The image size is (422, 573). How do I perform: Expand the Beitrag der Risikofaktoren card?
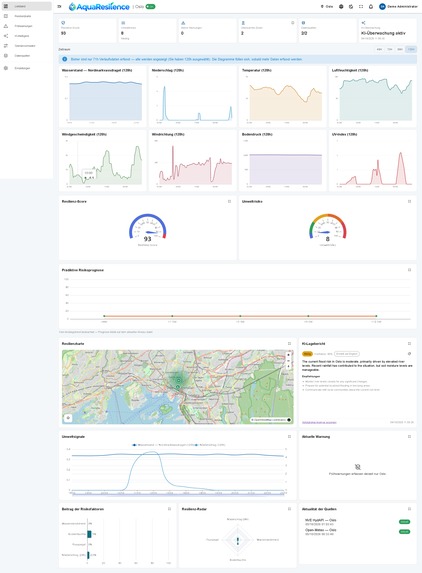click(x=169, y=509)
